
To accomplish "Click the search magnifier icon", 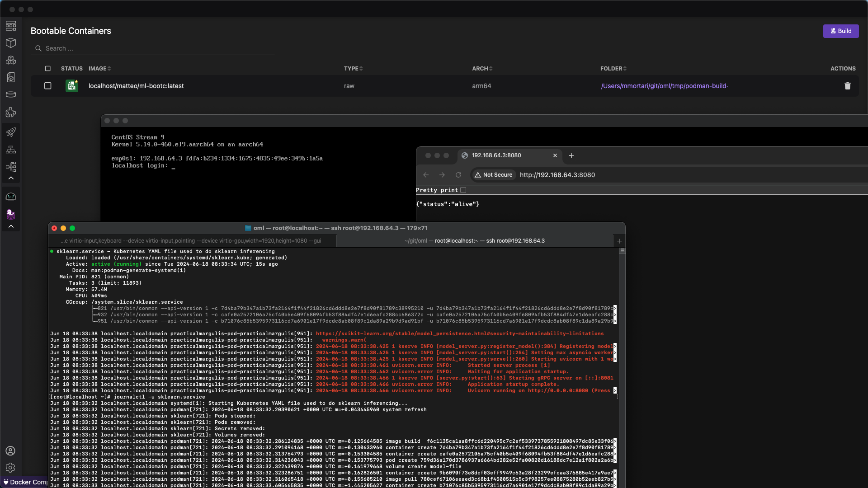I will [x=38, y=48].
